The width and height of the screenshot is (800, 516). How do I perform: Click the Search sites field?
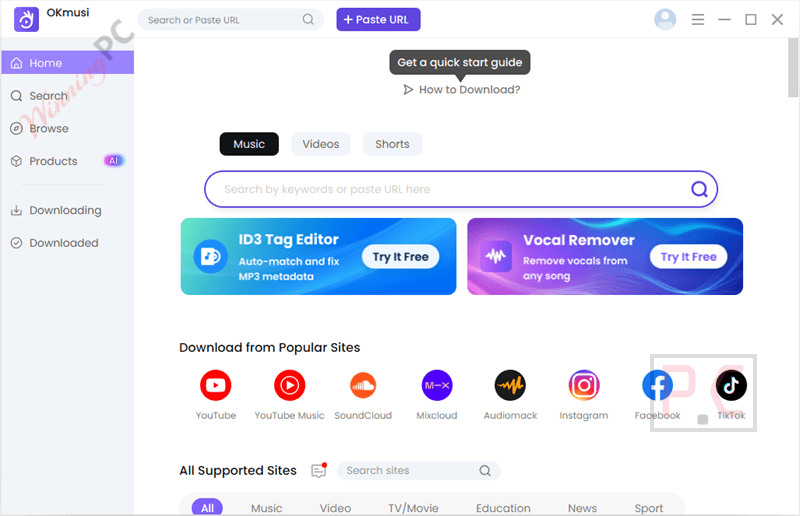[418, 471]
